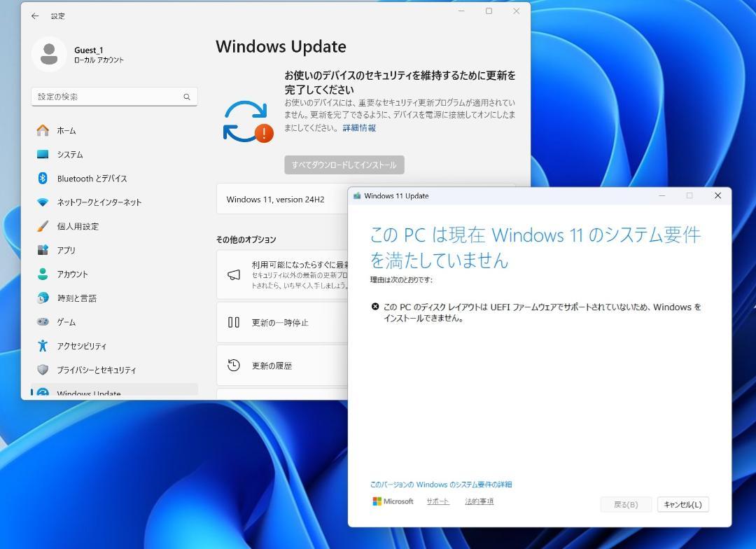Click the システム monitor icon in sidebar
The width and height of the screenshot is (756, 549).
coord(43,154)
